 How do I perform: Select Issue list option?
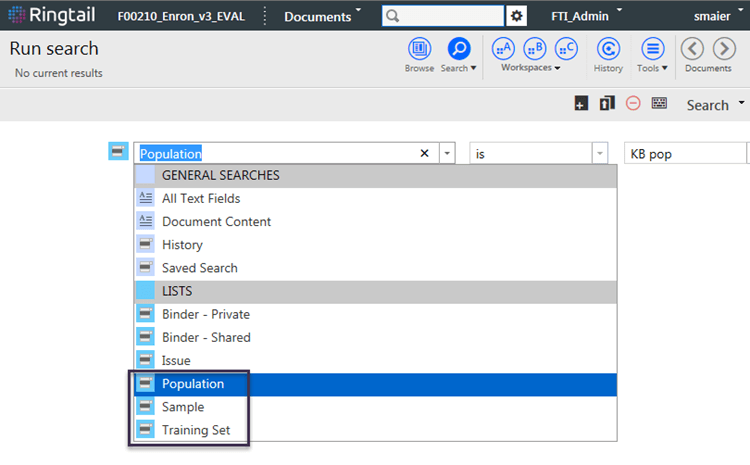(x=375, y=360)
